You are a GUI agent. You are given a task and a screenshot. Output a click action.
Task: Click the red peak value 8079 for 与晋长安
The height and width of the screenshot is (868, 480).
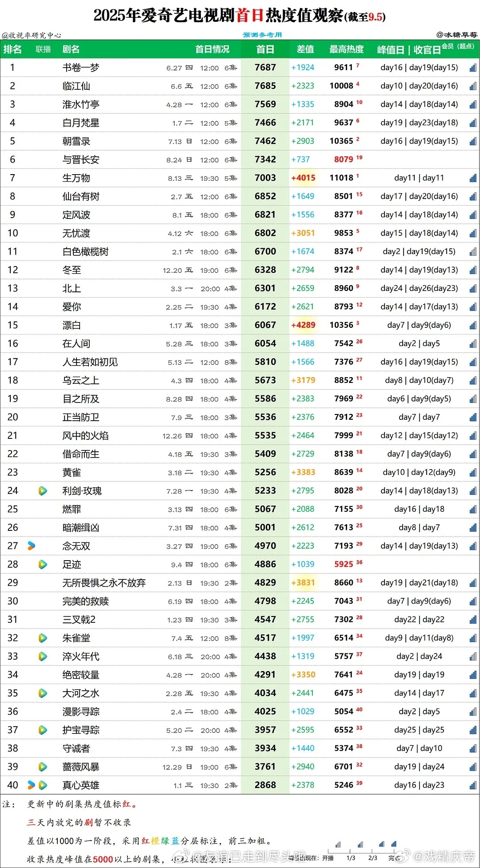[x=344, y=159]
